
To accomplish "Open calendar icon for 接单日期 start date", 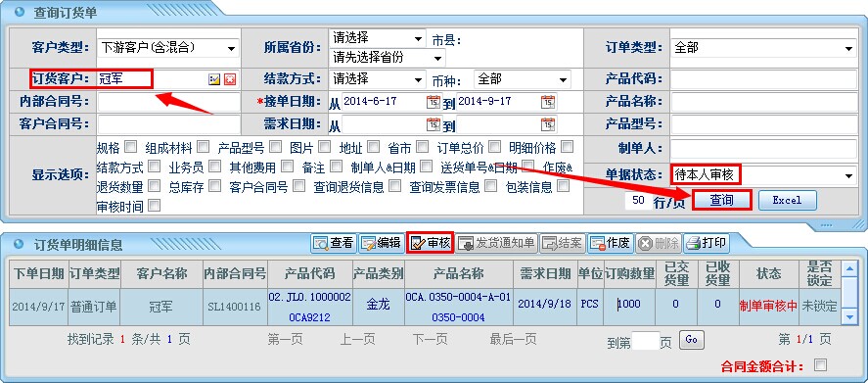I will (433, 102).
